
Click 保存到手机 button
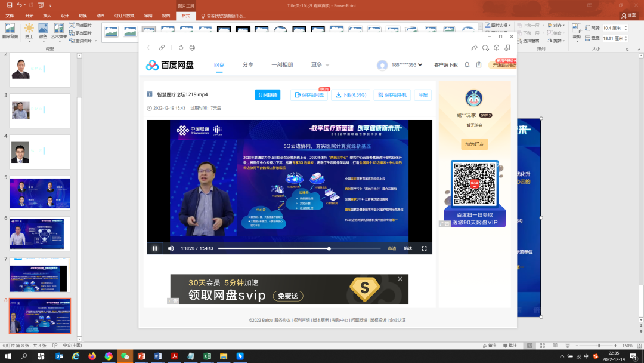[x=392, y=94]
